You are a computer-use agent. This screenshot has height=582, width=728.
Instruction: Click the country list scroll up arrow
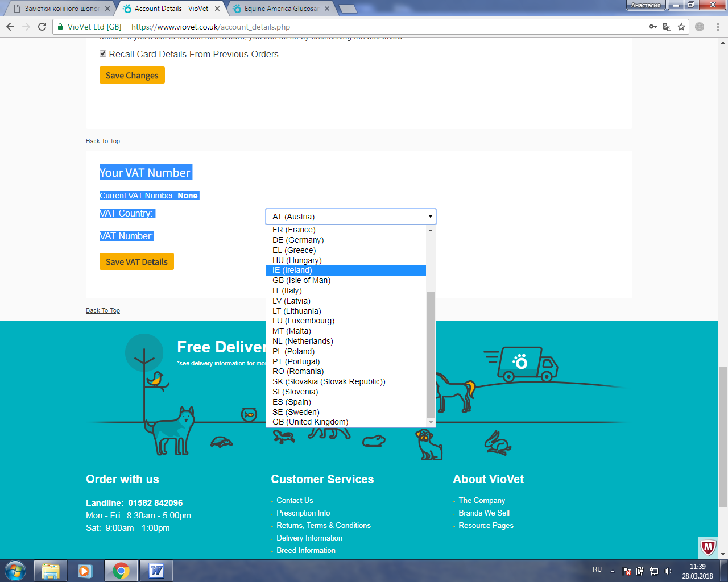tap(431, 230)
